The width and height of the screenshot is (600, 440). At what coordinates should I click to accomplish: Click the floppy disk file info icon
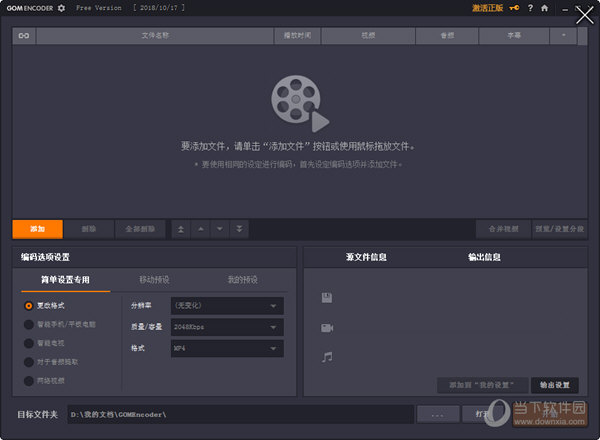pyautogui.click(x=327, y=298)
